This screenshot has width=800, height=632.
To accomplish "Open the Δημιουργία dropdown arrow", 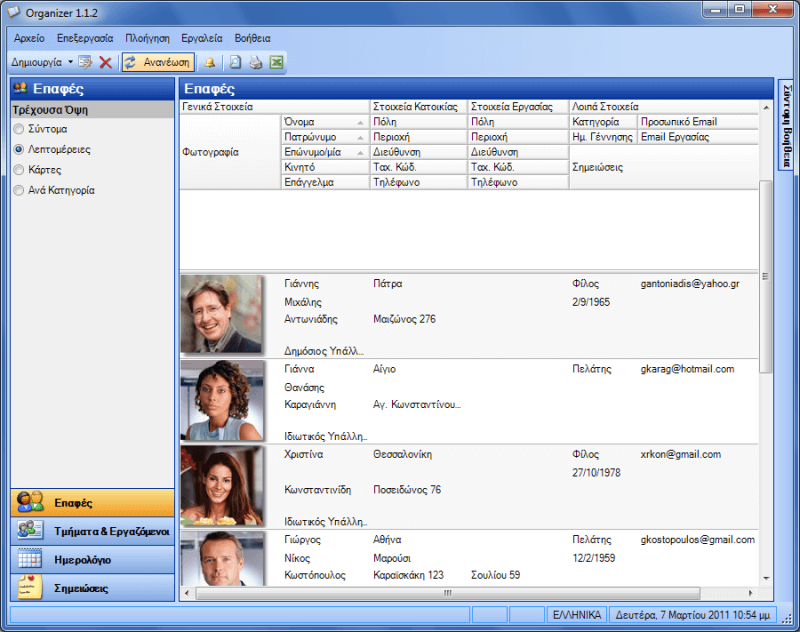I will pos(70,62).
